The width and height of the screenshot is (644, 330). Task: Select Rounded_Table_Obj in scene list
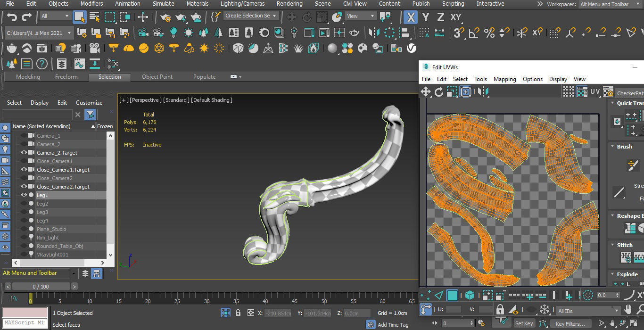pos(60,246)
